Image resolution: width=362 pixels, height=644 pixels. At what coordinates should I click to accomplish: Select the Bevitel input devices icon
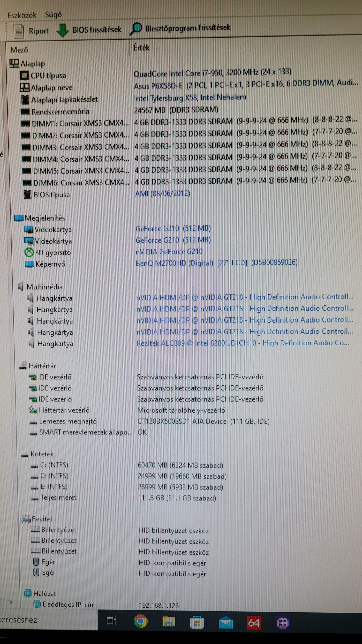(x=26, y=519)
